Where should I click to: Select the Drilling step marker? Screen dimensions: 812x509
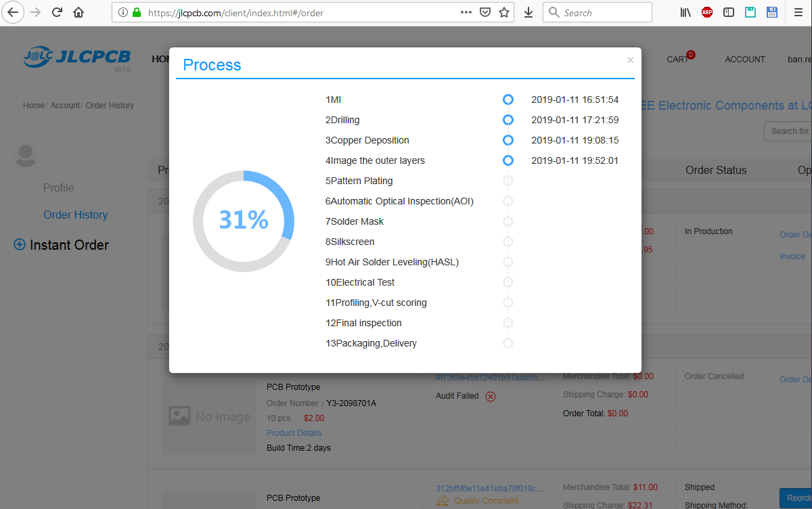pos(508,120)
